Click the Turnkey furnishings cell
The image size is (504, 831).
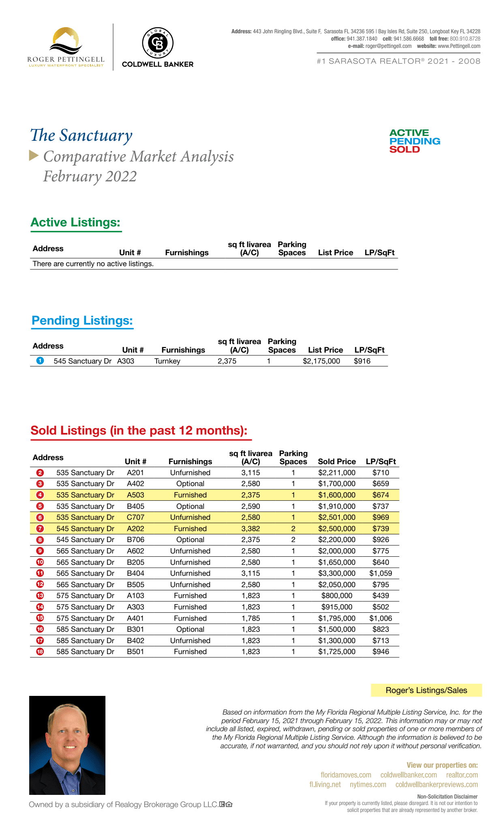(167, 361)
